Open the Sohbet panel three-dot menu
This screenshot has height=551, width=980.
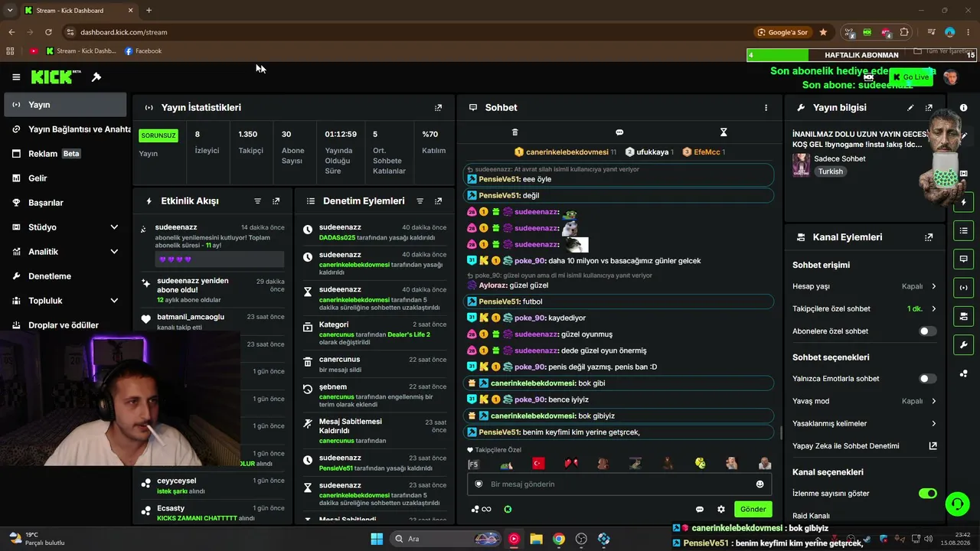pos(766,108)
